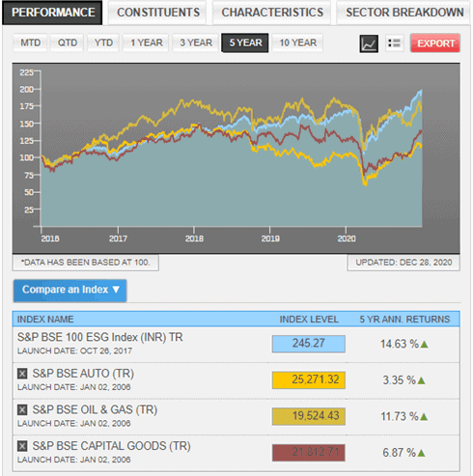Open the Compare an Index dropdown
Image resolution: width=473 pixels, height=476 pixels.
click(70, 290)
